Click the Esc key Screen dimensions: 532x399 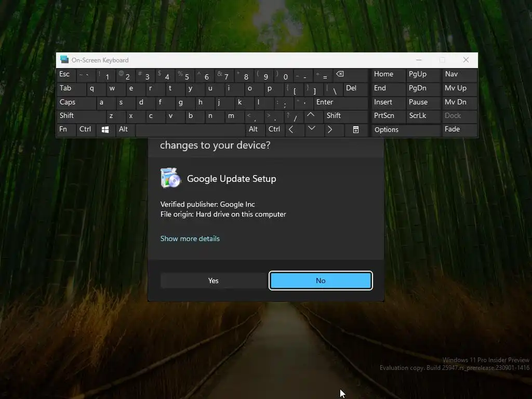tap(66, 75)
